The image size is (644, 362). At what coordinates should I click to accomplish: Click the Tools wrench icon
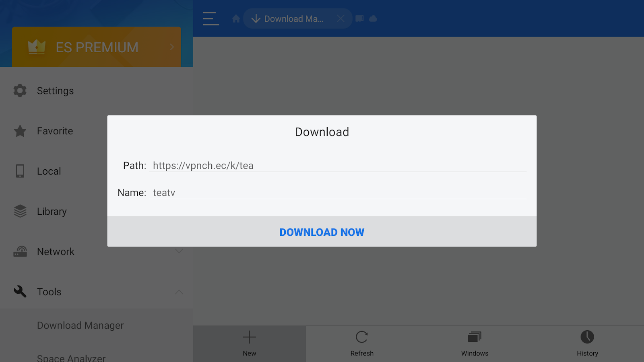point(20,292)
